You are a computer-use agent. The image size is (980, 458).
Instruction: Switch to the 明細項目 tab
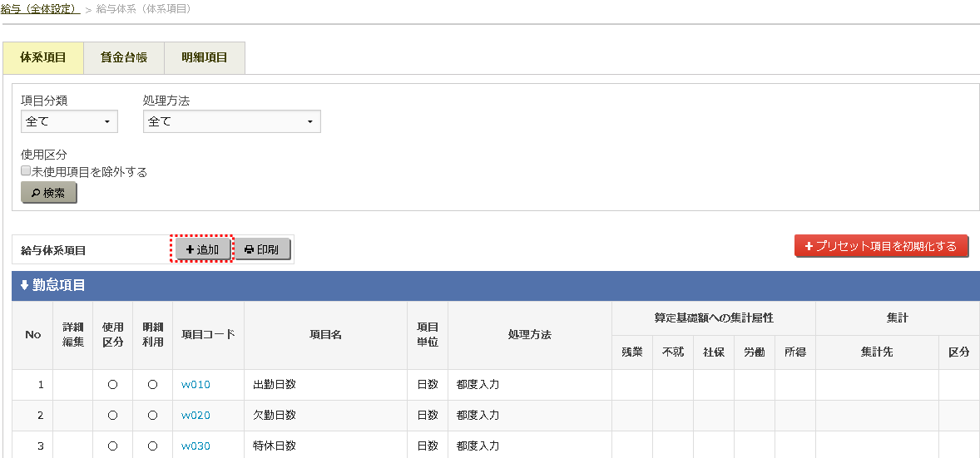click(205, 58)
